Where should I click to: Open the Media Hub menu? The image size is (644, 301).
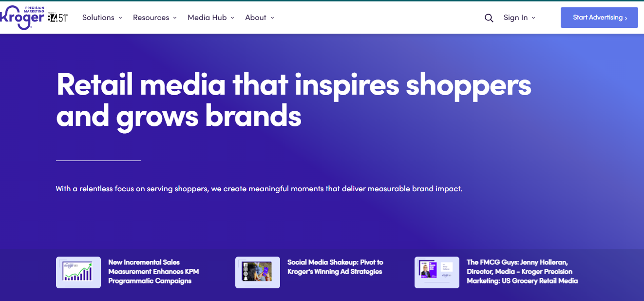coord(207,18)
